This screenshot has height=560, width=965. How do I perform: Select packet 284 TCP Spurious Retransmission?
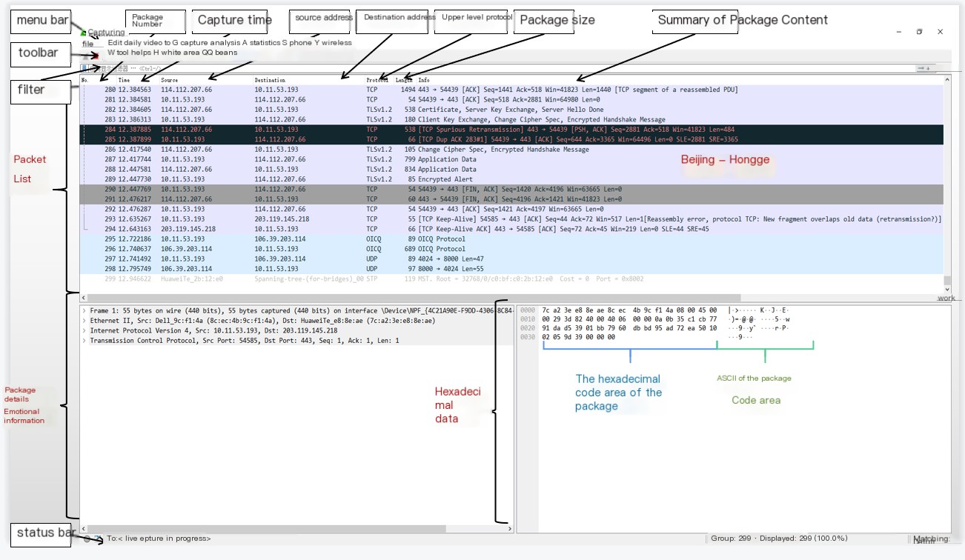point(511,130)
